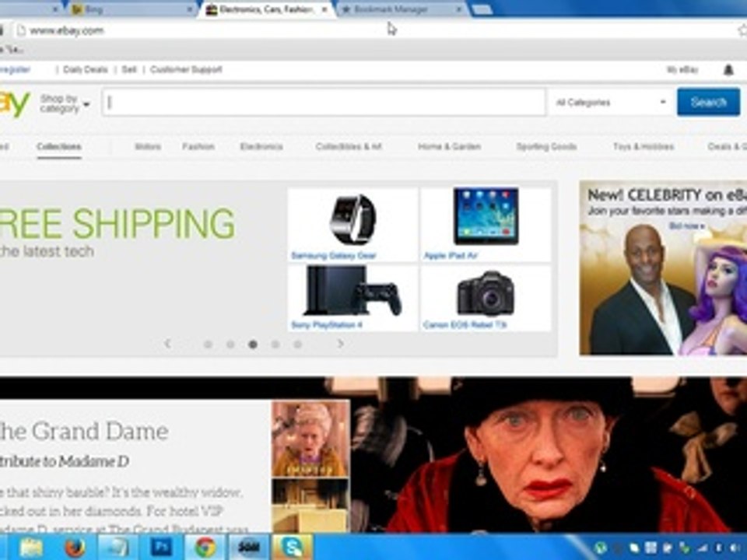Viewport: 747px width, 560px height.
Task: Select the Collections nav item
Action: [x=59, y=147]
